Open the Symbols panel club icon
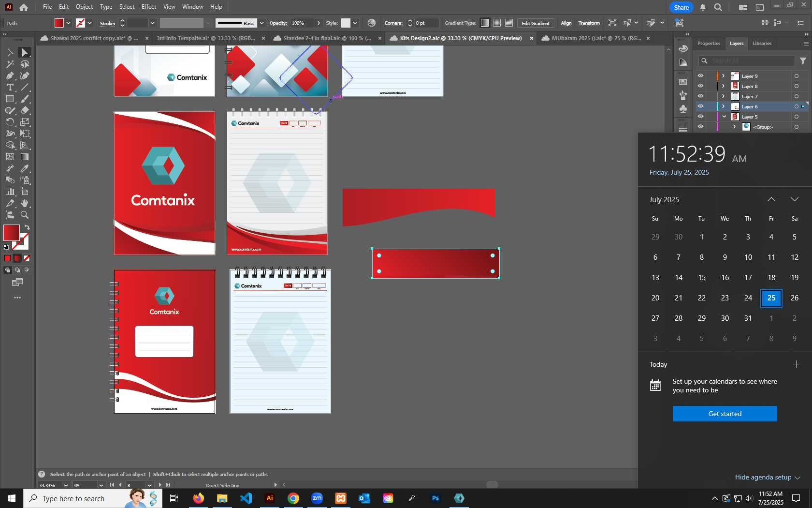The image size is (812, 508). click(683, 109)
